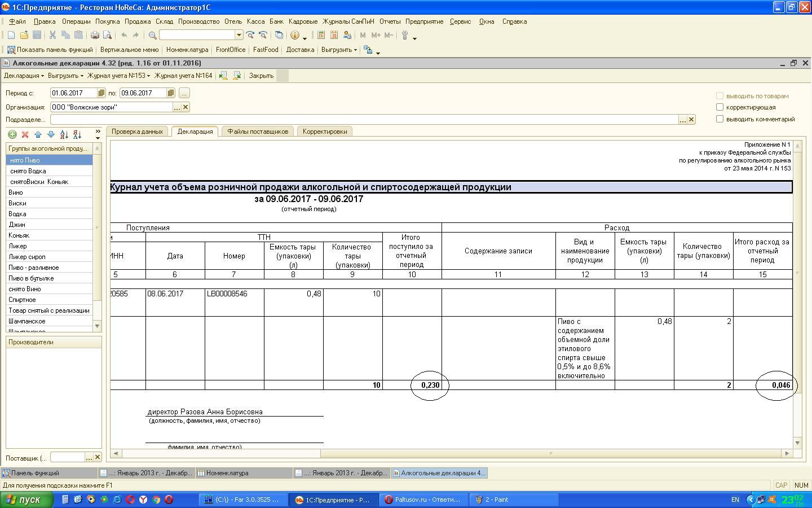Viewport: 812px width, 508px height.
Task: Move group up with blue arrow
Action: tap(38, 134)
